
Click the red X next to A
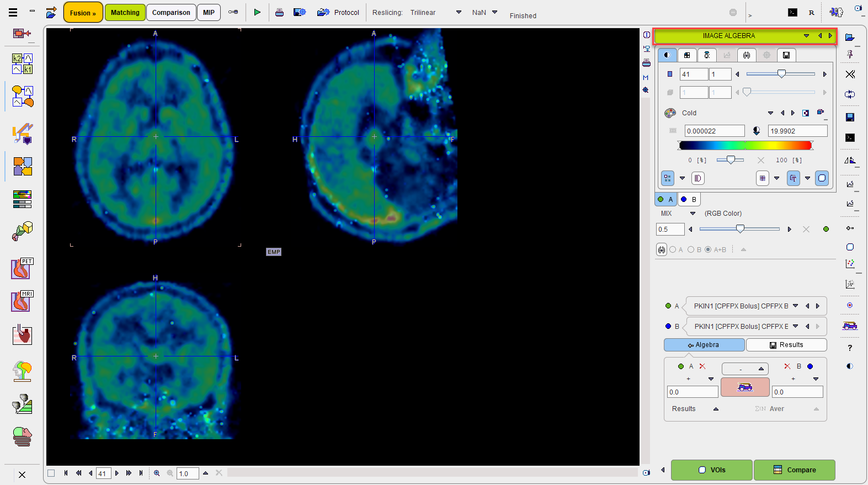pos(702,366)
